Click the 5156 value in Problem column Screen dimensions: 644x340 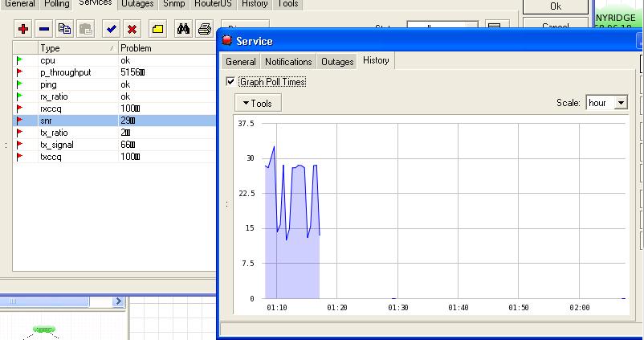click(132, 72)
